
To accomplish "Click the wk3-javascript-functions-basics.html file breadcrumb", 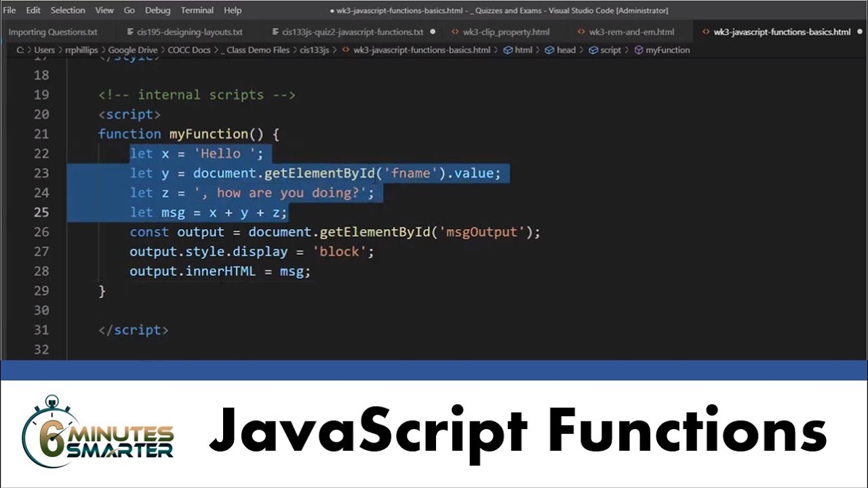I will coord(422,50).
